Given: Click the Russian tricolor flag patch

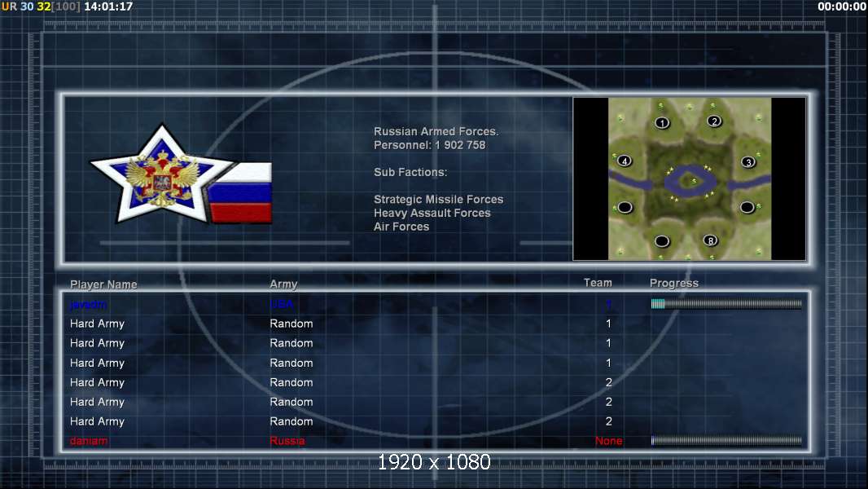Looking at the screenshot, I should (x=240, y=192).
